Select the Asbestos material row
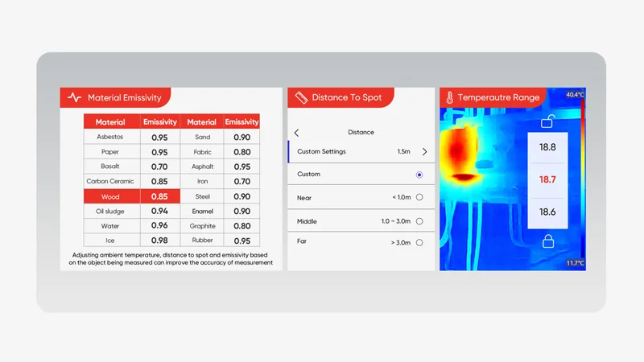 click(111, 137)
